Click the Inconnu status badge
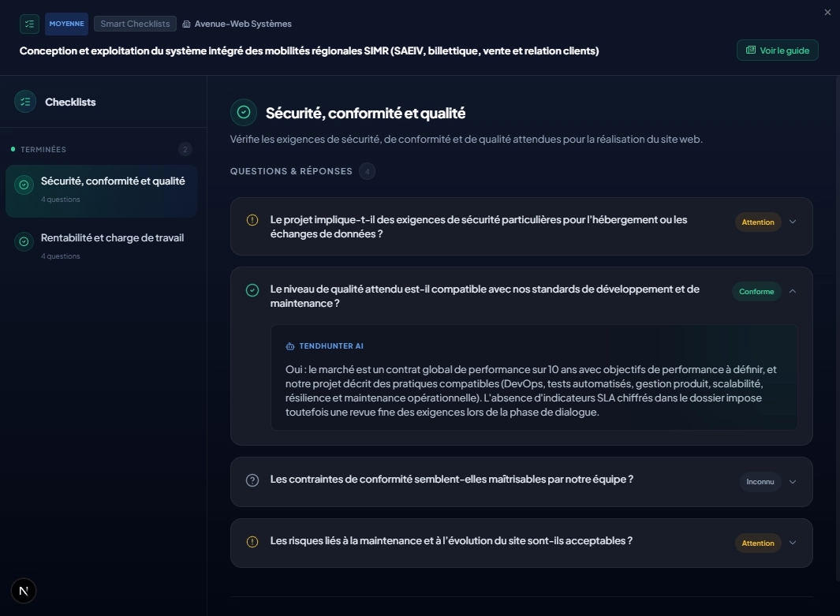 pos(760,482)
